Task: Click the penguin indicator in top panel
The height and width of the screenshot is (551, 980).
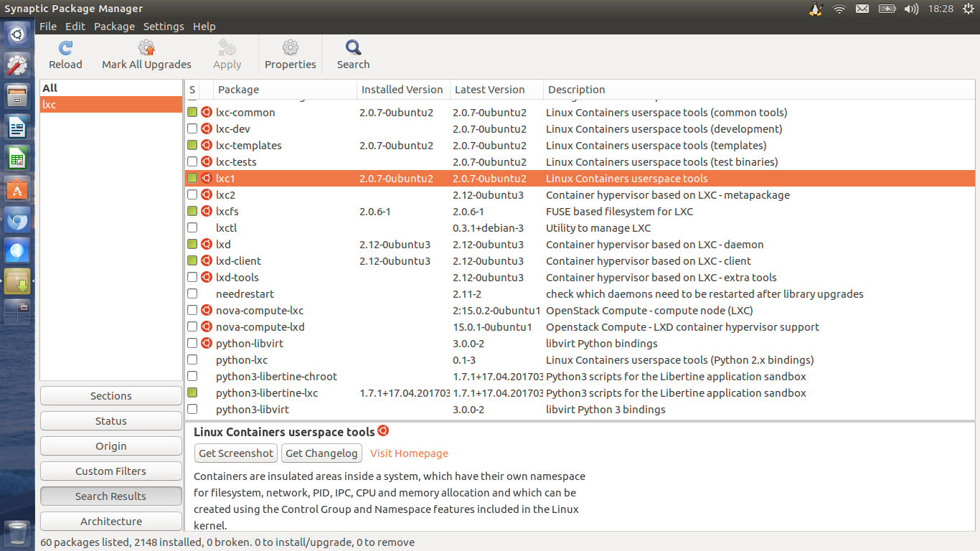Action: click(x=816, y=9)
